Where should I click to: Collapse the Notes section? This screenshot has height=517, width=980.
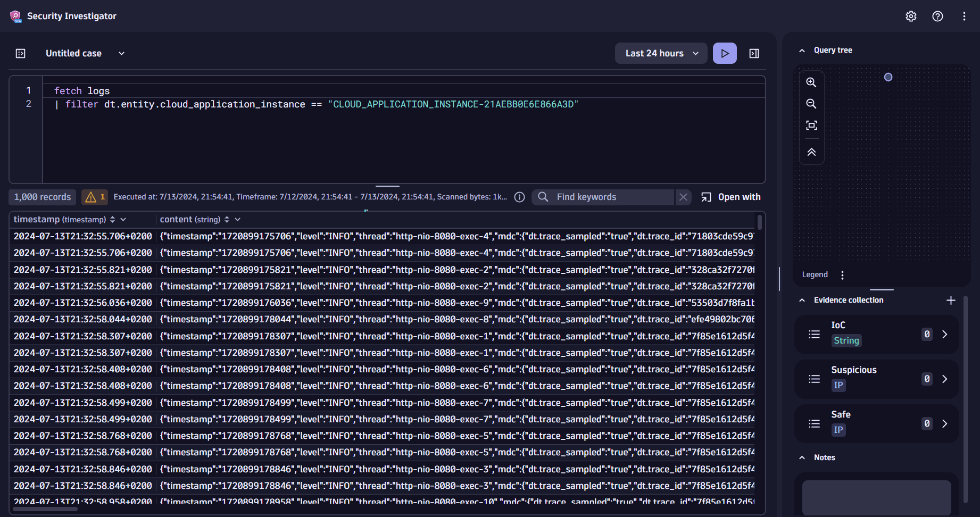[802, 458]
